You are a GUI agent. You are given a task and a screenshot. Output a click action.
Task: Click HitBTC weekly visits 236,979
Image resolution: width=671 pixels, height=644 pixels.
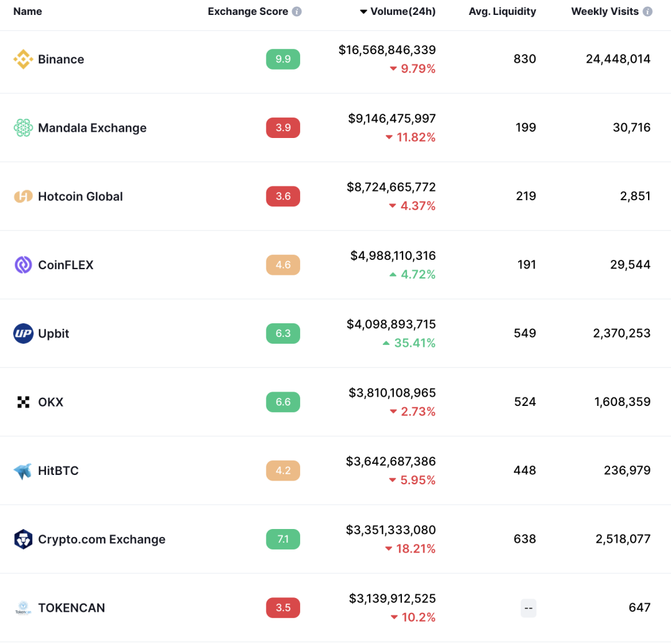coord(627,471)
